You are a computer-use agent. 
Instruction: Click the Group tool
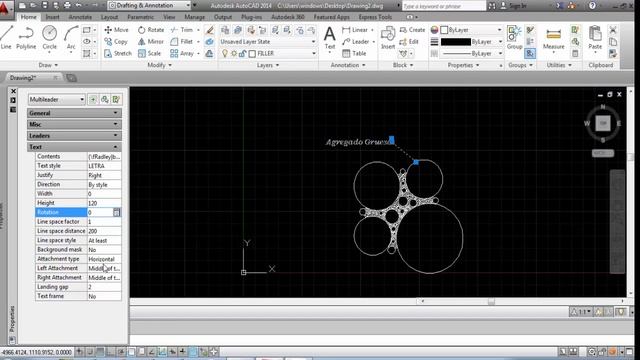point(514,38)
